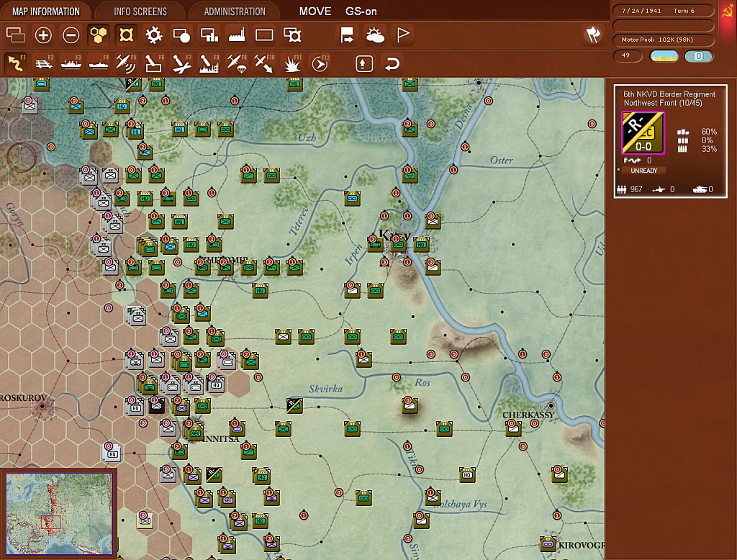Click the 60% strength bar icon in panel
The height and width of the screenshot is (560, 737).
(x=683, y=132)
